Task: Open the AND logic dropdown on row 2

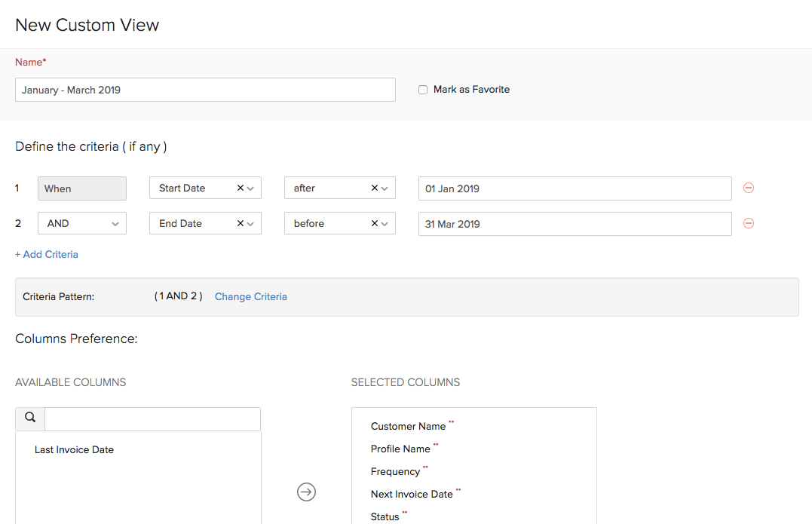Action: tap(115, 223)
